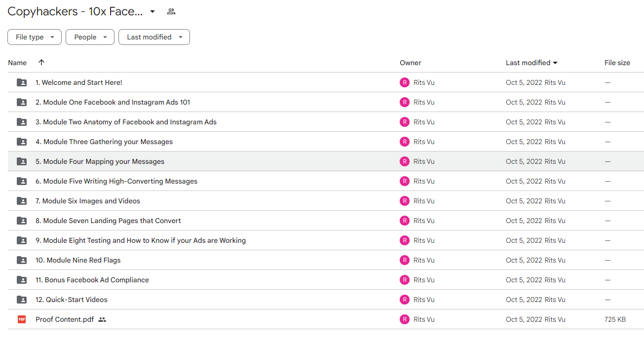Image resolution: width=644 pixels, height=344 pixels.
Task: Click Oct 5, 2022 date in Welcome row
Action: point(524,82)
